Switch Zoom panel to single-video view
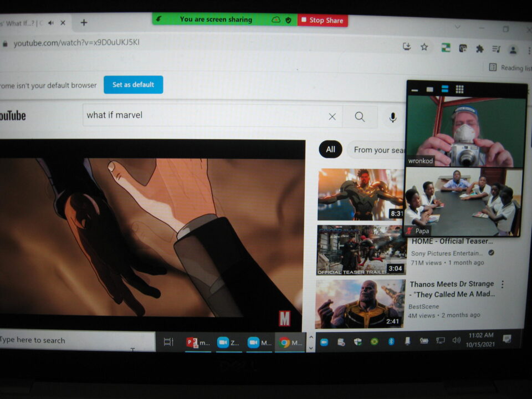 coord(429,89)
